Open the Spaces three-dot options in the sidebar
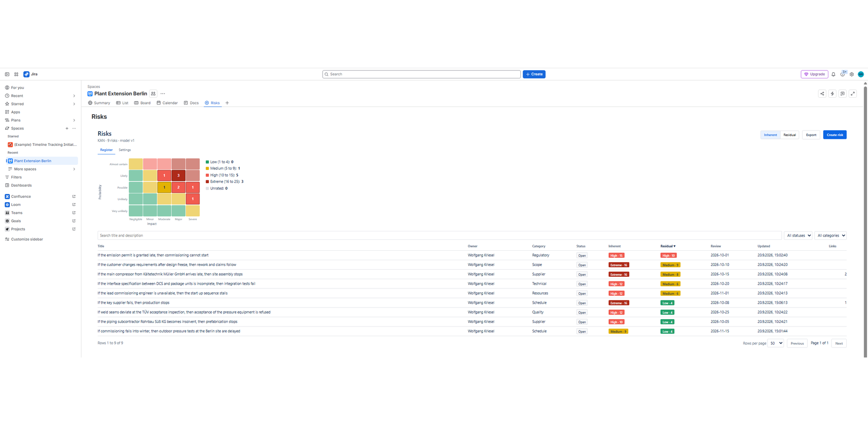Viewport: 868px width, 425px height. (x=74, y=128)
